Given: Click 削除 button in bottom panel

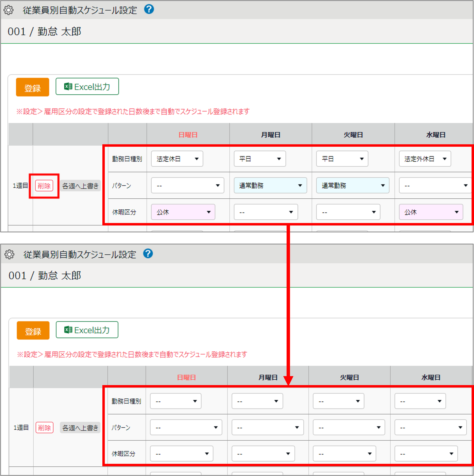Looking at the screenshot, I should coord(45,427).
